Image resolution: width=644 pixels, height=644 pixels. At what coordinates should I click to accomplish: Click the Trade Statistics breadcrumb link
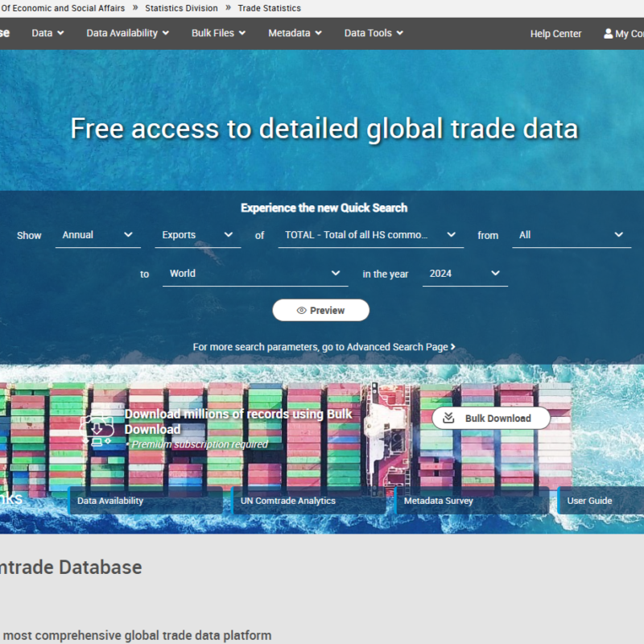(x=270, y=8)
